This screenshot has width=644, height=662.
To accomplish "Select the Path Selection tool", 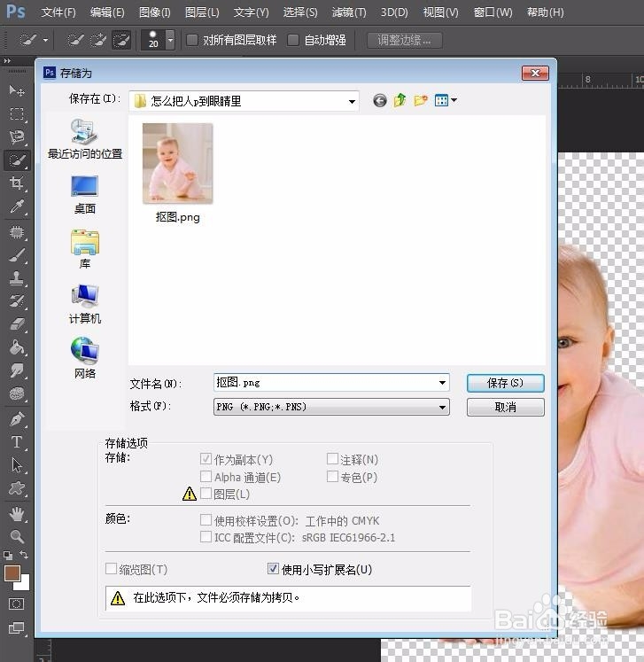I will pyautogui.click(x=17, y=465).
